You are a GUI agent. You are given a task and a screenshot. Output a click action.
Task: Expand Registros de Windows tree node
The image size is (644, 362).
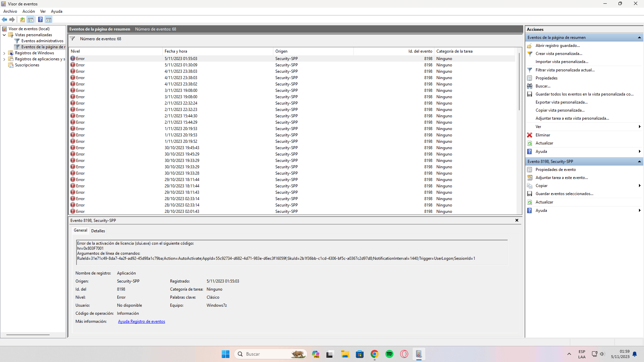click(x=4, y=53)
